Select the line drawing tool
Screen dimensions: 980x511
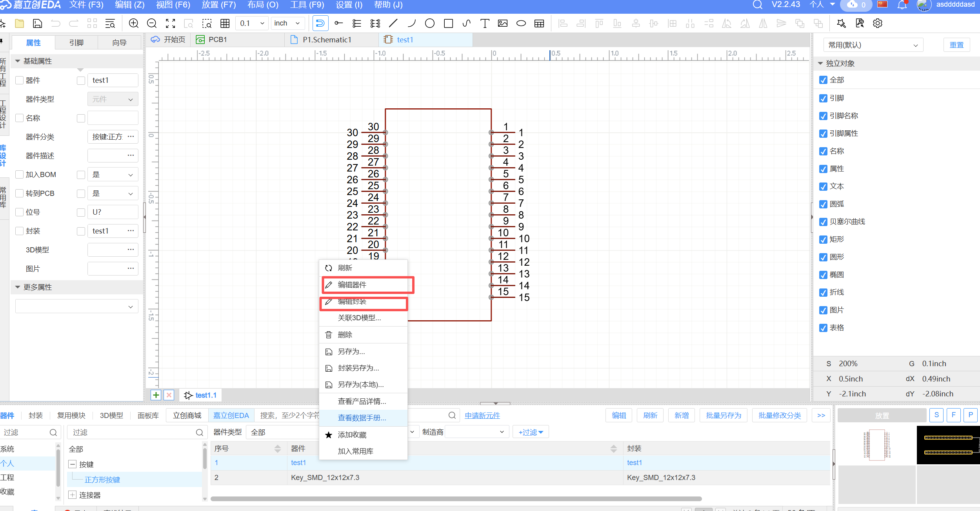[393, 24]
